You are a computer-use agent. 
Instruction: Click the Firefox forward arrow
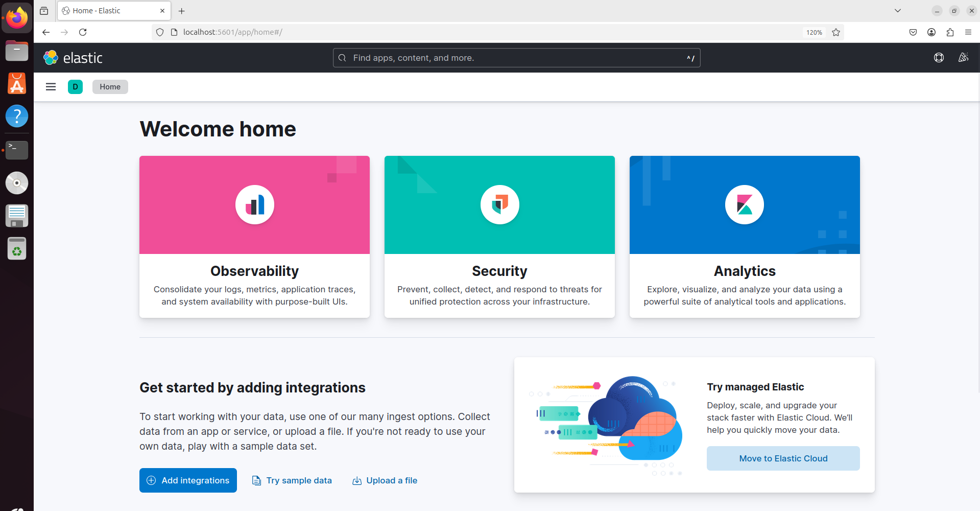pyautogui.click(x=64, y=32)
